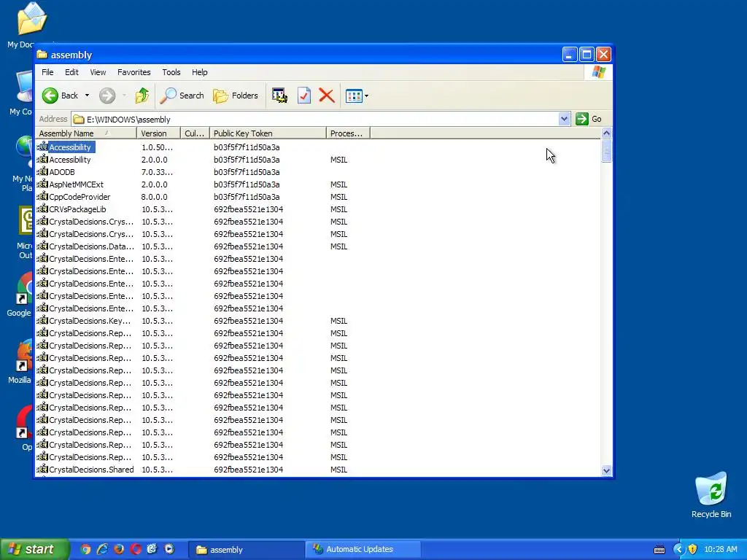Image resolution: width=747 pixels, height=560 pixels.
Task: Open the Recycle Bin desktop icon
Action: [711, 495]
